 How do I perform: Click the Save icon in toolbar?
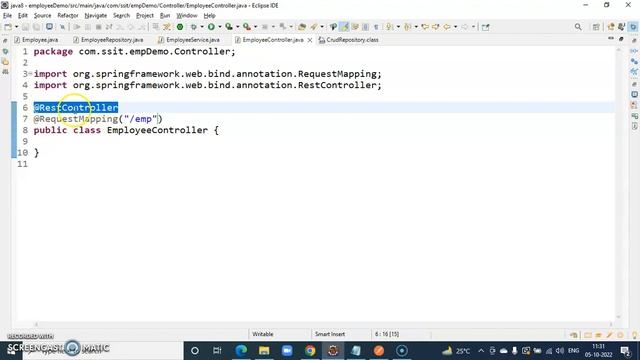[x=26, y=27]
